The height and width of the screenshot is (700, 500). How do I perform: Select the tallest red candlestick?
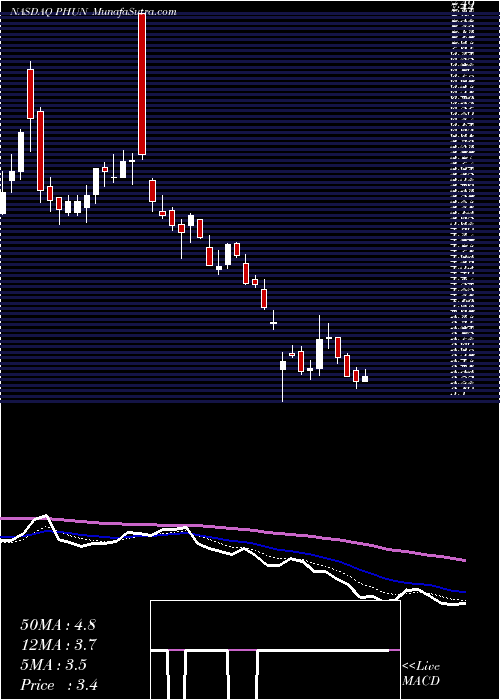point(142,84)
